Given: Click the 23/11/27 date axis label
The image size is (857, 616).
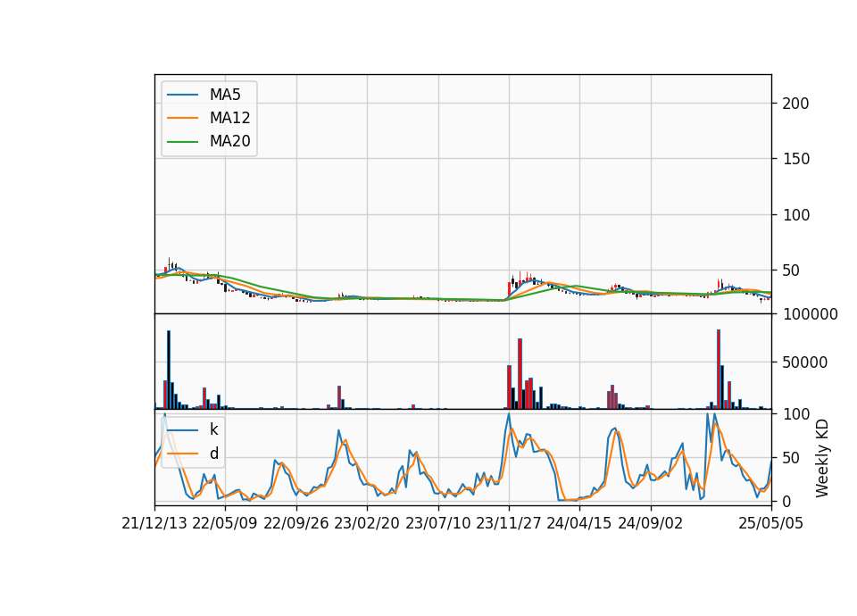Looking at the screenshot, I should pyautogui.click(x=508, y=524).
